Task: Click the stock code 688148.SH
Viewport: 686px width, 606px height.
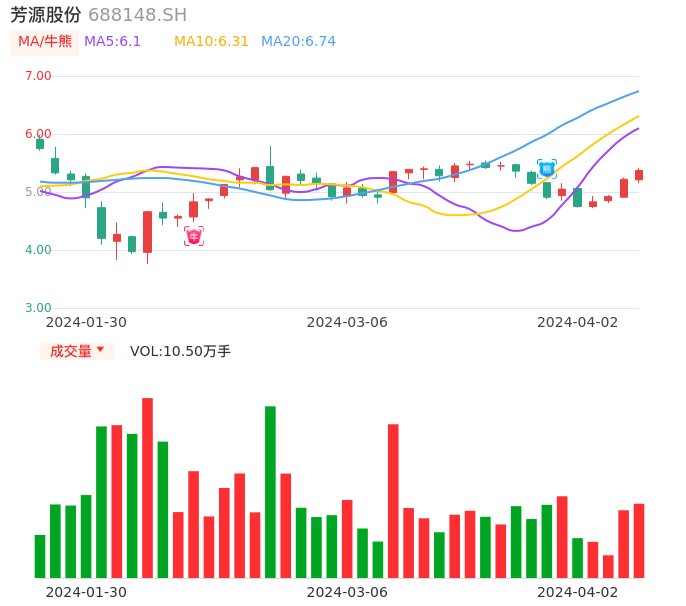Action: (137, 15)
